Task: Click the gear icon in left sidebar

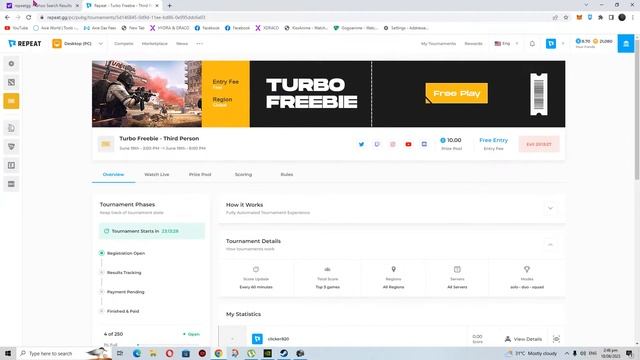Action: click(x=11, y=64)
